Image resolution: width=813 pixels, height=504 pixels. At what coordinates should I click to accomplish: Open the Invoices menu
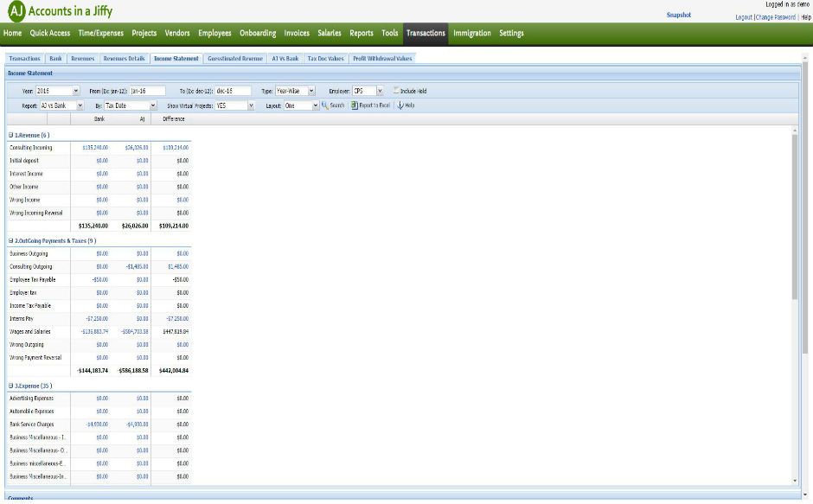(x=297, y=33)
